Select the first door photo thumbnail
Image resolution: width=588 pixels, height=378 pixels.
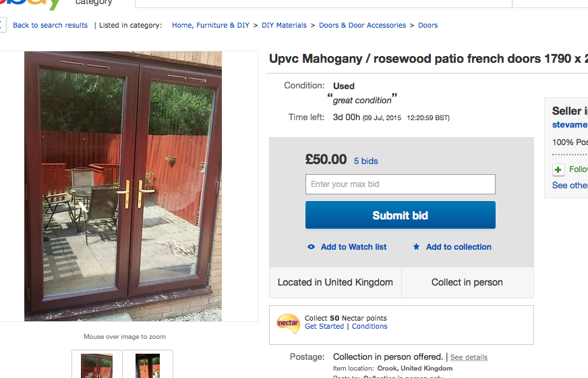96,365
